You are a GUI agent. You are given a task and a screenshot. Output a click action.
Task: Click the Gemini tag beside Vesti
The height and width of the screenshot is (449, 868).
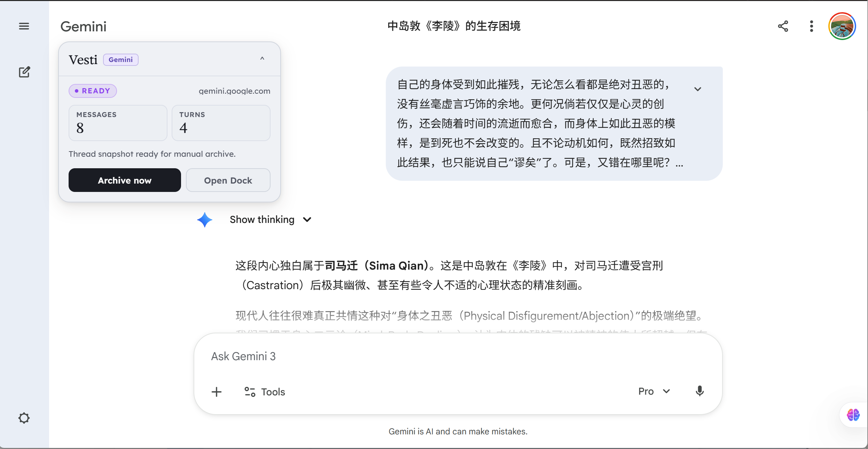120,60
